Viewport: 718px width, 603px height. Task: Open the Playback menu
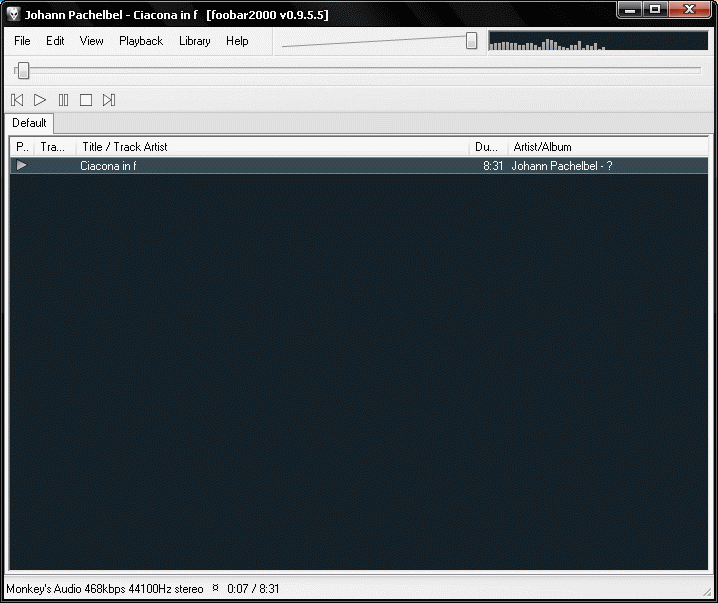coord(141,41)
